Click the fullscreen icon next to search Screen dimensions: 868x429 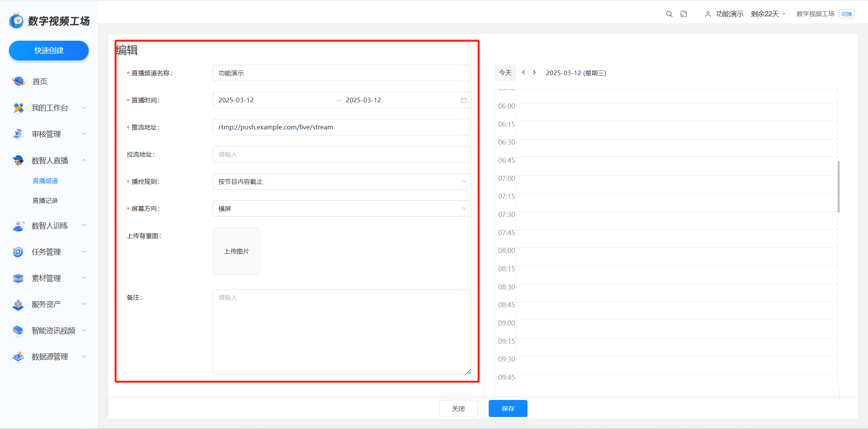[x=684, y=14]
